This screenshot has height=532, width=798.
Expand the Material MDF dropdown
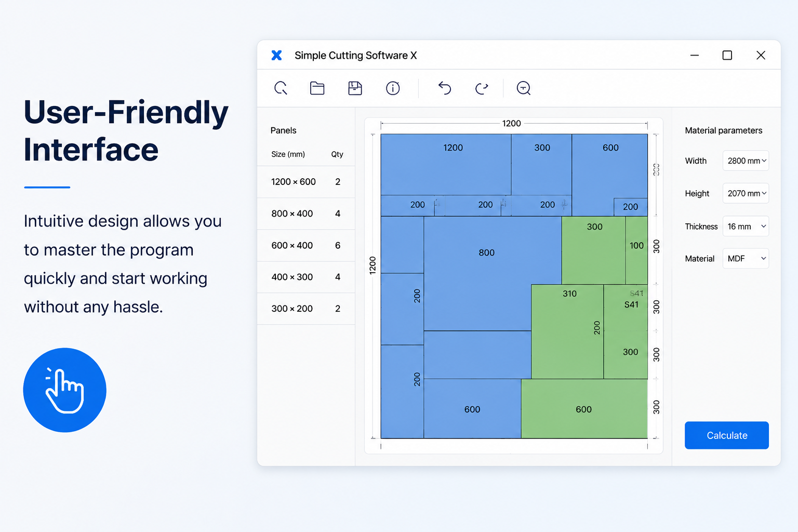point(746,259)
